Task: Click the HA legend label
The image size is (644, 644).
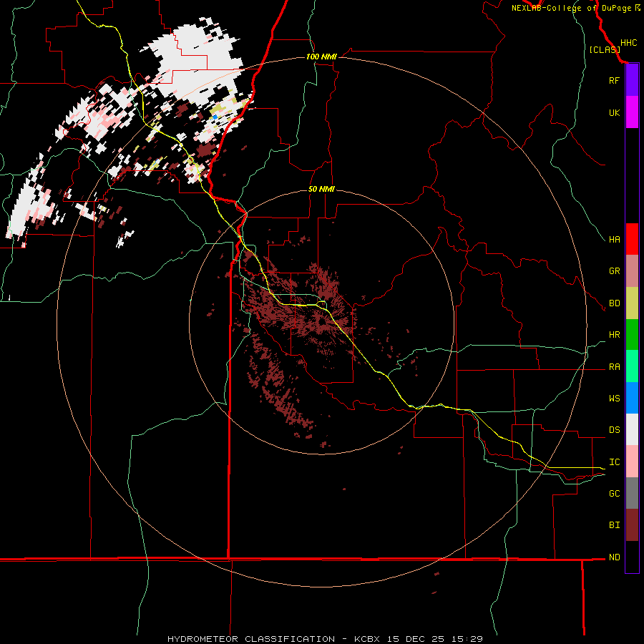Action: pos(614,239)
